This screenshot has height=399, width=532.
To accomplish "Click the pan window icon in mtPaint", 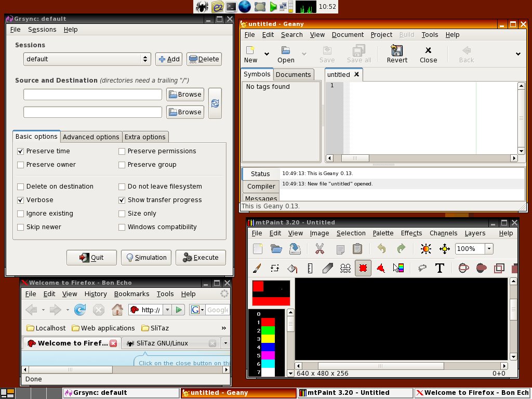I will [445, 249].
